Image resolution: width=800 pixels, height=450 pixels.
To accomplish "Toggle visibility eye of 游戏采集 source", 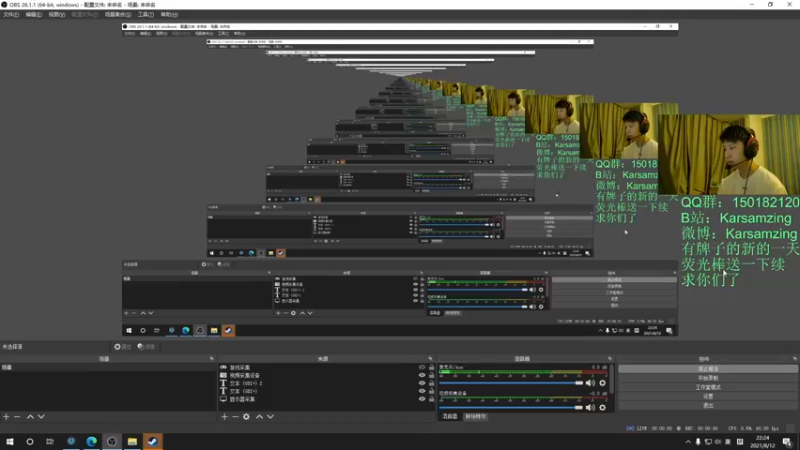I will 422,367.
